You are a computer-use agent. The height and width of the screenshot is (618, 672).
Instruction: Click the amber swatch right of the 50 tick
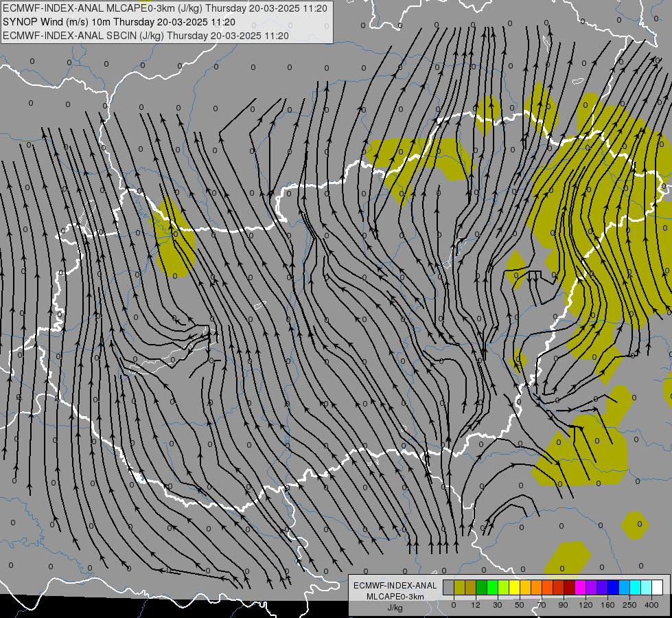[525, 587]
